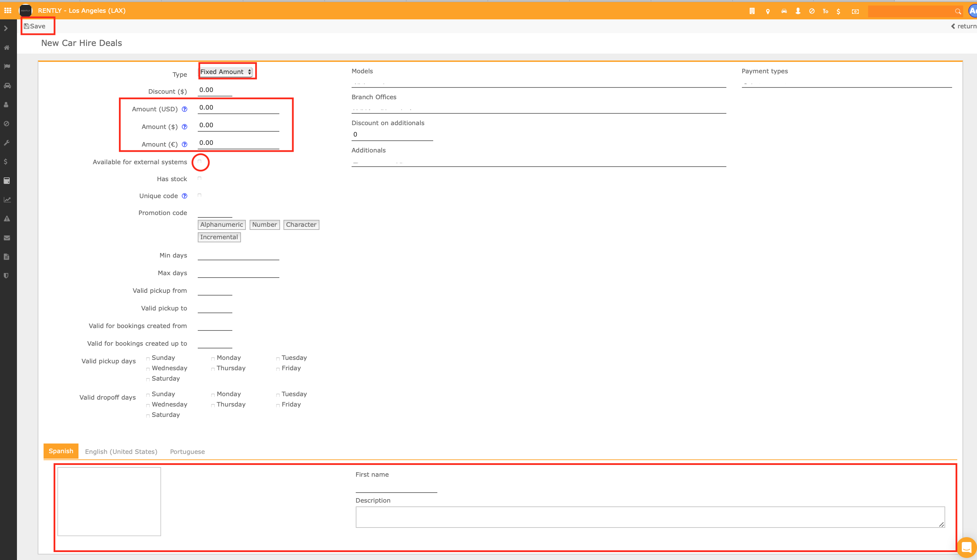Click the map pin icon in top bar
Screen dimensions: 977x560
(x=768, y=11)
